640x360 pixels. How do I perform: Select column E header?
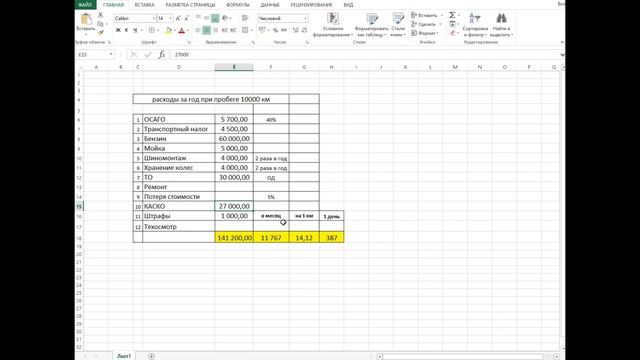(234, 67)
